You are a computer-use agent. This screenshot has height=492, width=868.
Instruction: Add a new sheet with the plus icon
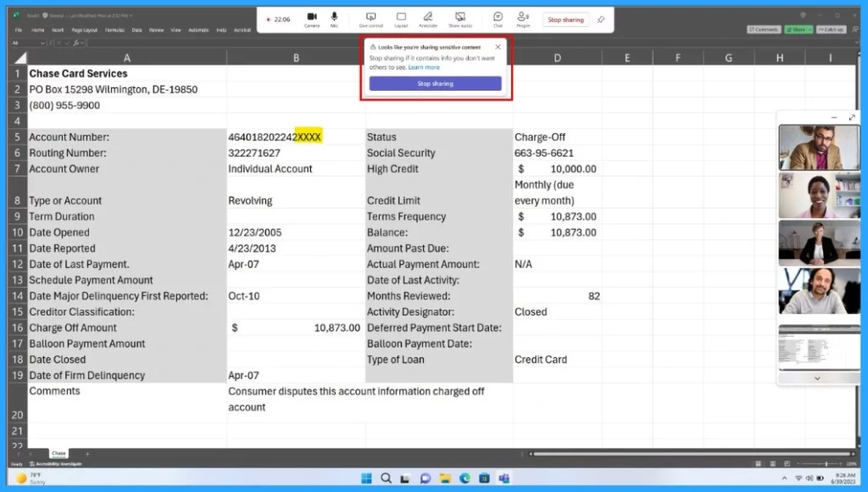click(87, 454)
